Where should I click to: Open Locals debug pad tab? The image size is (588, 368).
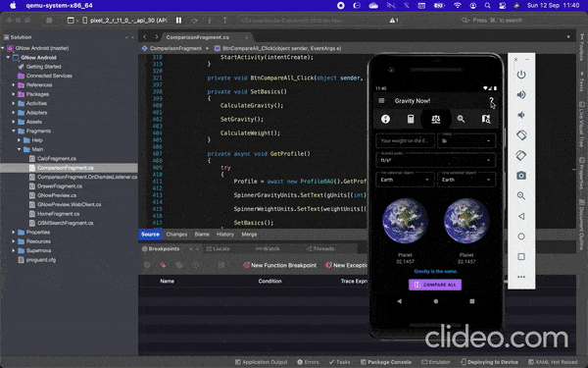tap(218, 248)
